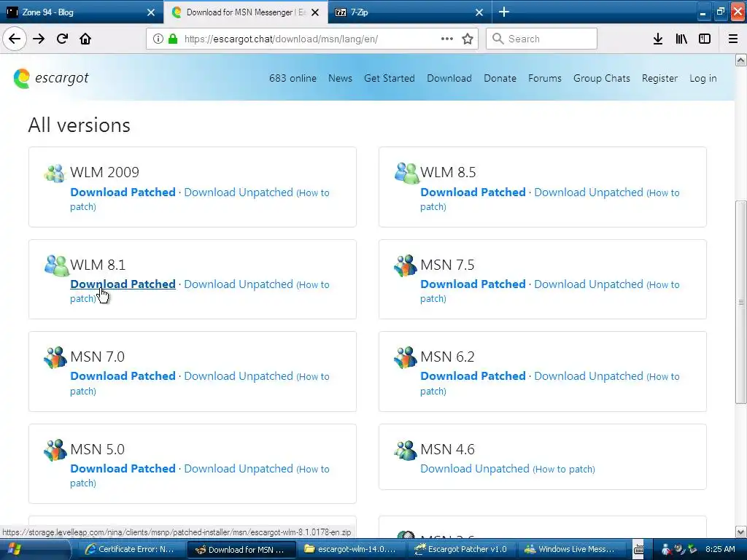Click the MSN 7.0 icon

(x=55, y=357)
